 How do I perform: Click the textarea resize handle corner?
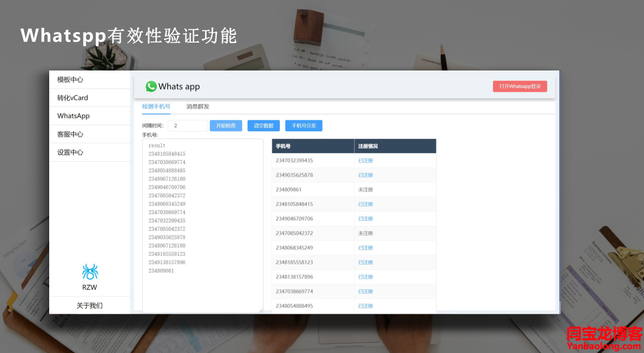pyautogui.click(x=261, y=310)
